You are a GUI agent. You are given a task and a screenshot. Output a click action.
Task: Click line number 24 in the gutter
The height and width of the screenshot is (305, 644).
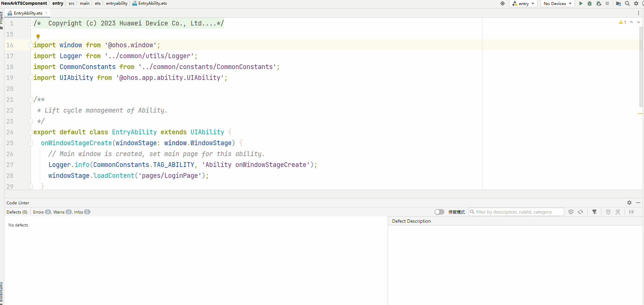(x=10, y=132)
